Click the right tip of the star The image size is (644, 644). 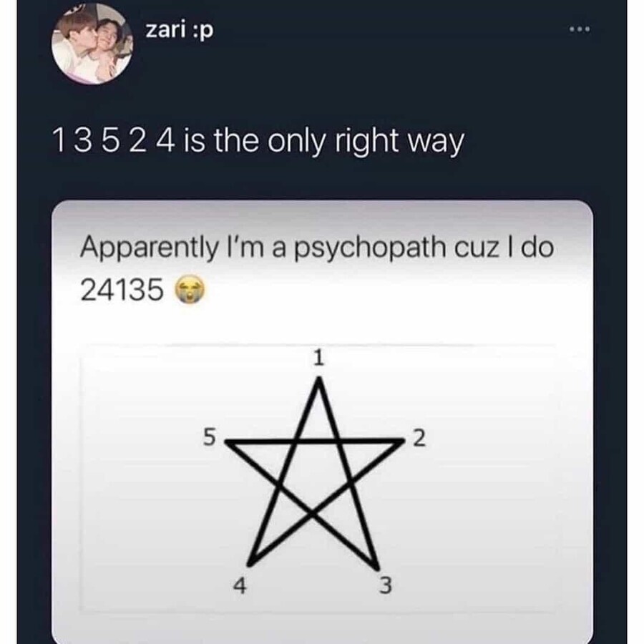pyautogui.click(x=399, y=441)
